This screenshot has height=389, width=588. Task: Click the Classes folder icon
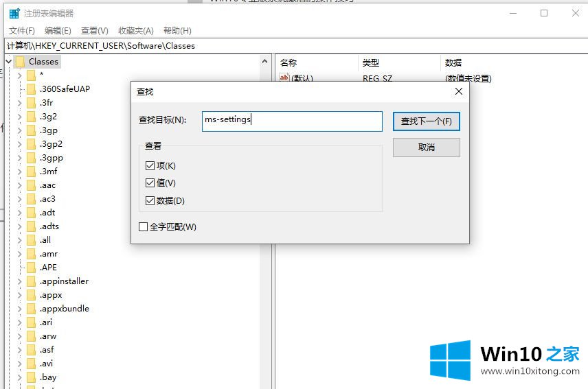tap(20, 61)
